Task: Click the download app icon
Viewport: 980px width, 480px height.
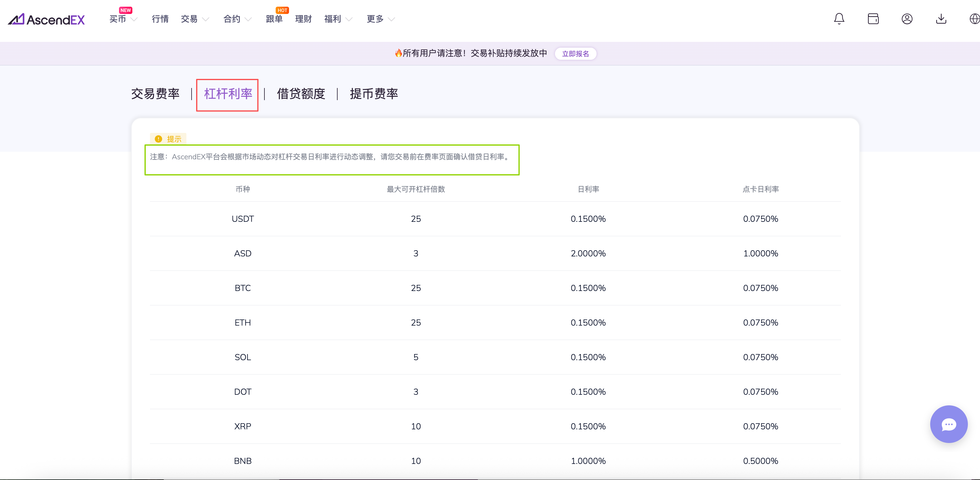Action: click(941, 19)
